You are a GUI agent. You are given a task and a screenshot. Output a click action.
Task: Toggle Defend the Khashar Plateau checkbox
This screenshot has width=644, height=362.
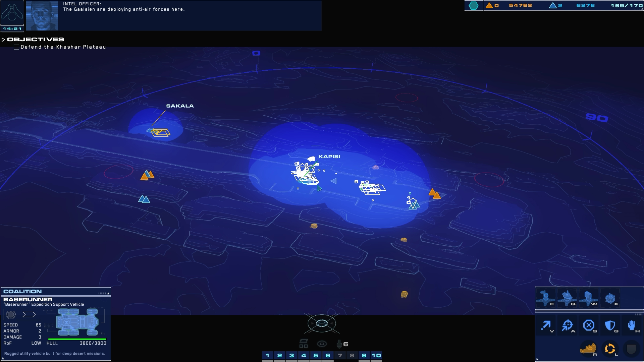(x=16, y=47)
